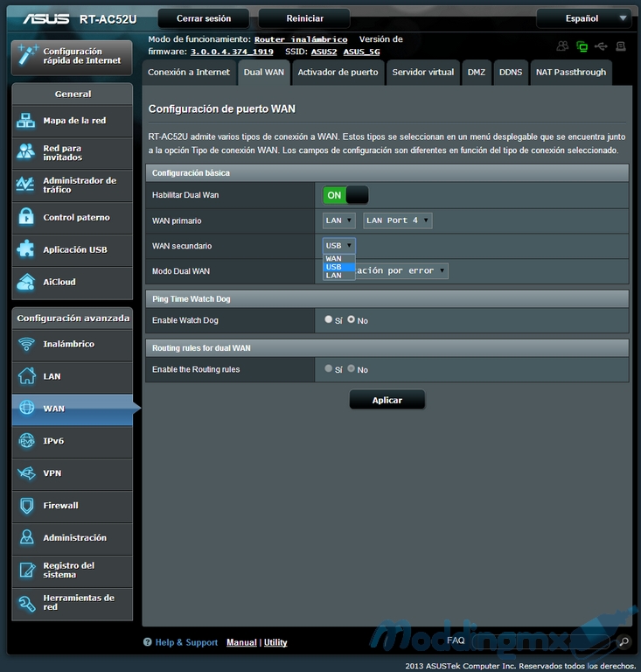Collapse the WAN secundario USB dropdown
The height and width of the screenshot is (672, 641).
tap(338, 246)
